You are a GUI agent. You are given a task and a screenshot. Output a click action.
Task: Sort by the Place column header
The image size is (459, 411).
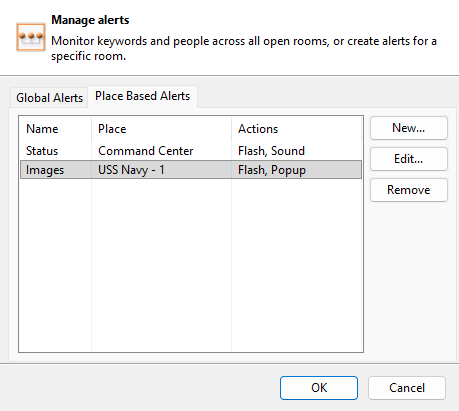pyautogui.click(x=161, y=129)
